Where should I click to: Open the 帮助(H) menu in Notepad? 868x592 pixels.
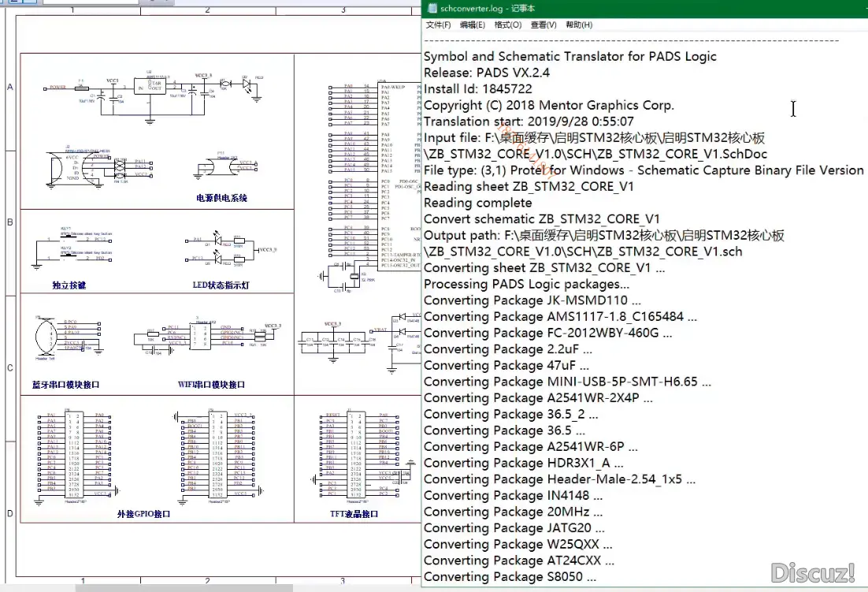(579, 25)
